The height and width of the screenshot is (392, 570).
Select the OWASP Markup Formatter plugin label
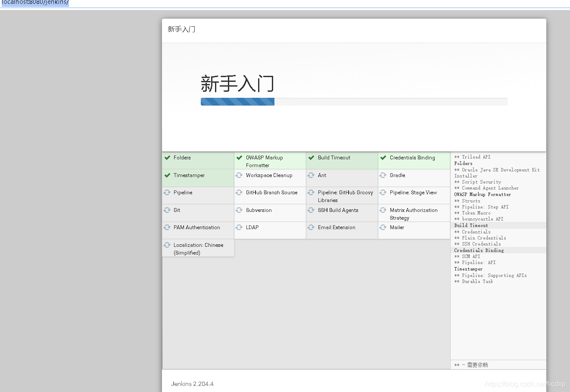[x=265, y=162]
